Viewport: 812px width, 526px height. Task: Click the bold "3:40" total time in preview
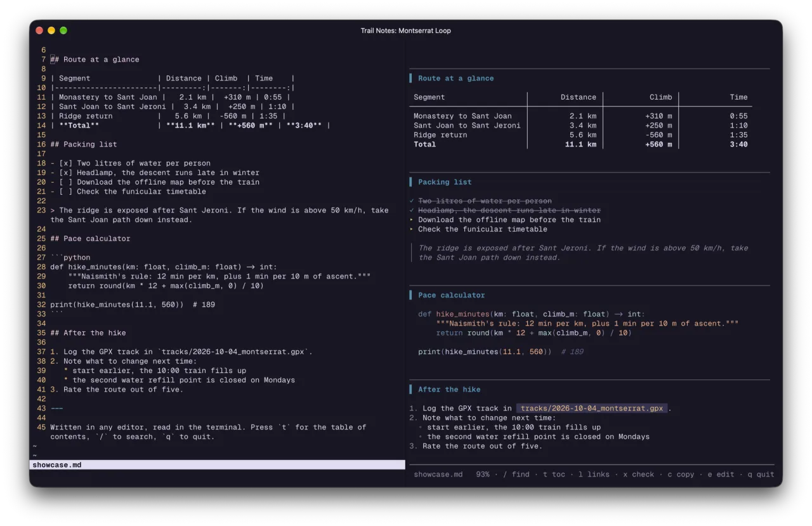(738, 145)
